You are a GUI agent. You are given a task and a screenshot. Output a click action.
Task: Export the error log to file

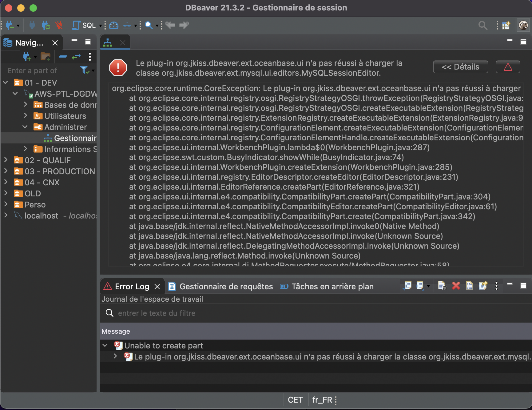point(483,286)
